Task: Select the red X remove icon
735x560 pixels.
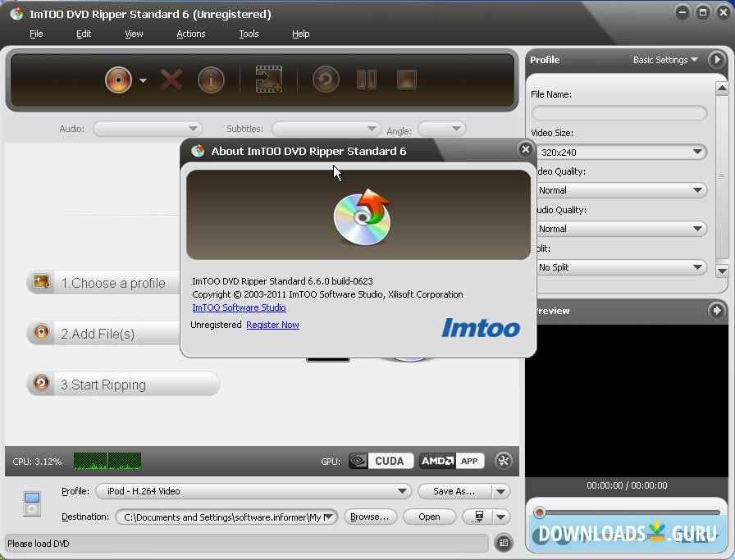Action: pyautogui.click(x=171, y=80)
